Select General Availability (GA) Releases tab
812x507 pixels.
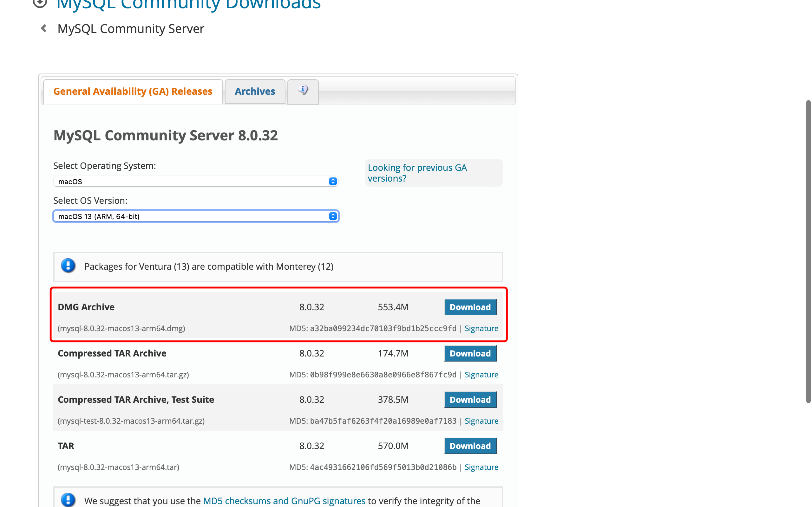pyautogui.click(x=133, y=92)
